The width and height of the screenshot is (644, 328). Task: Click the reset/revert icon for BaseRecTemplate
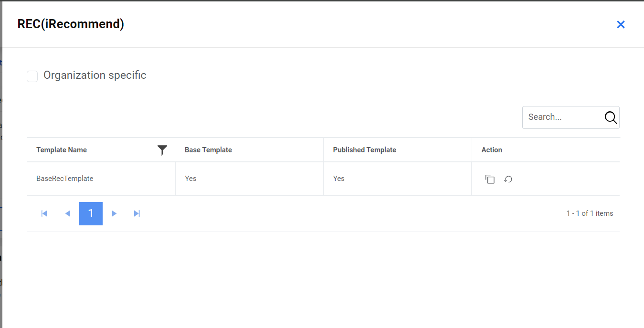tap(508, 179)
